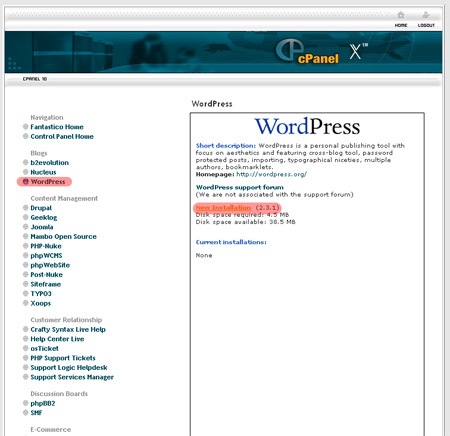
Task: Select osTicket entry
Action: coord(44,349)
